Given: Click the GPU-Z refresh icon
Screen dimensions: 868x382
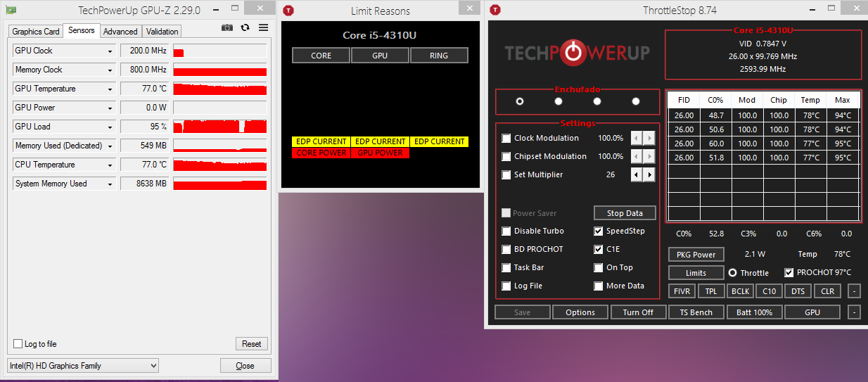Looking at the screenshot, I should click(245, 27).
